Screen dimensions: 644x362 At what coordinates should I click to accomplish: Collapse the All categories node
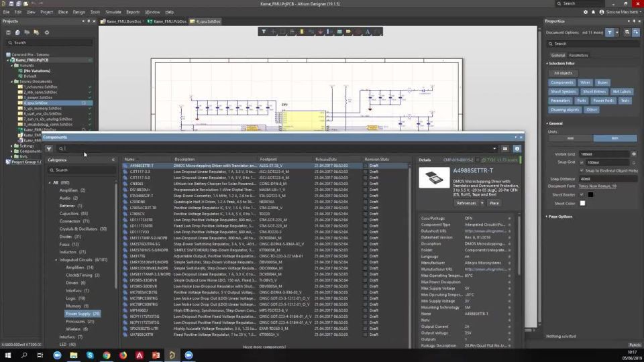[x=50, y=182]
